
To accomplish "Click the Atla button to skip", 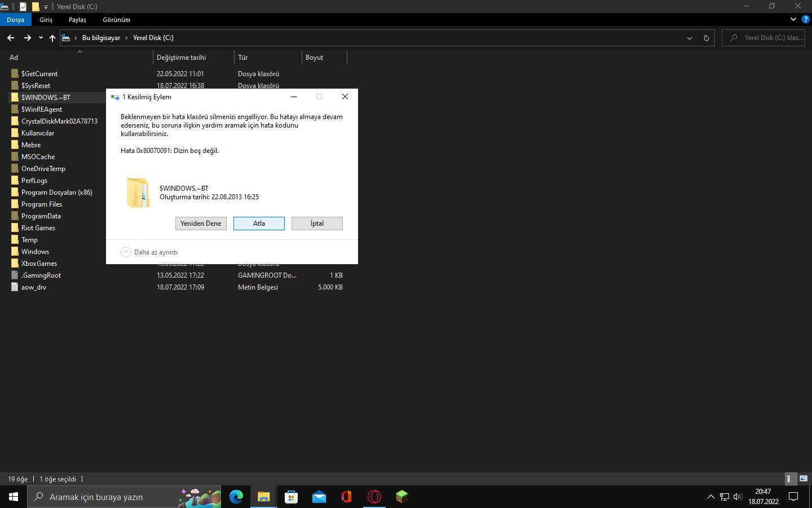I will (259, 224).
